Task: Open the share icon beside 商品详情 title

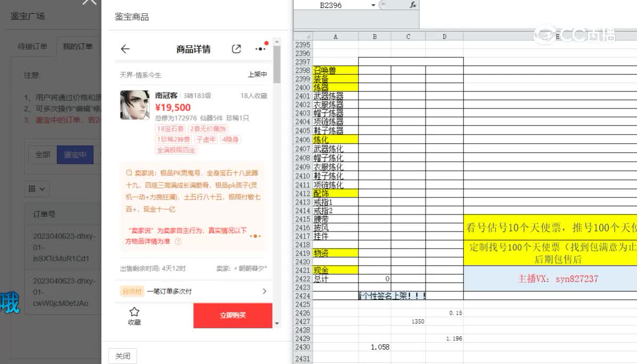Action: [x=236, y=48]
